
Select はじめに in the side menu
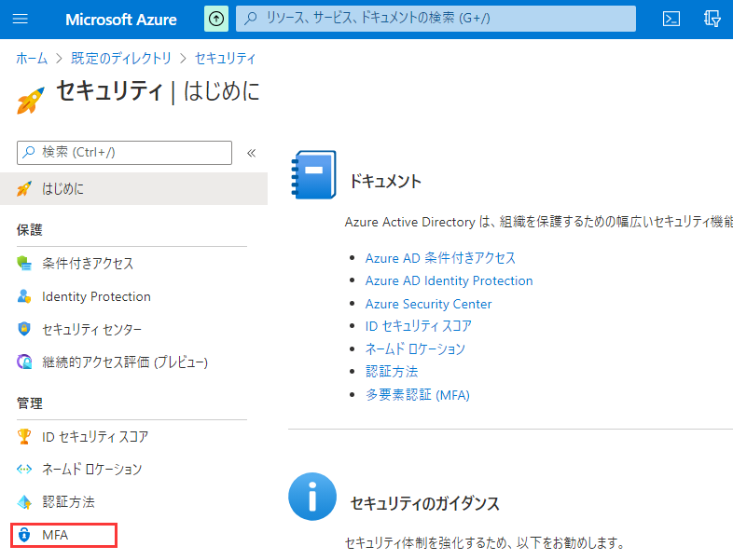pyautogui.click(x=62, y=188)
